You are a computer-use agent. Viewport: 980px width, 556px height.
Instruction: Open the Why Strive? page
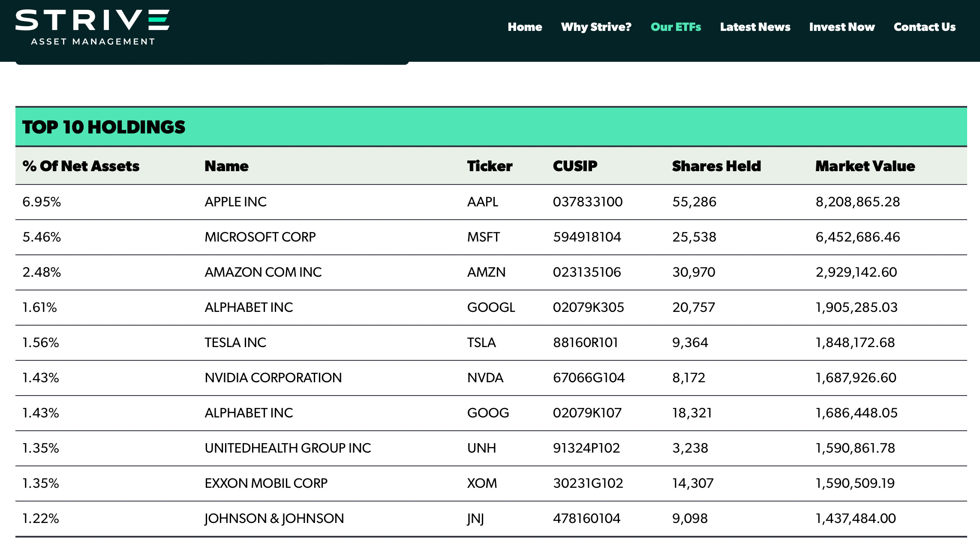point(596,27)
